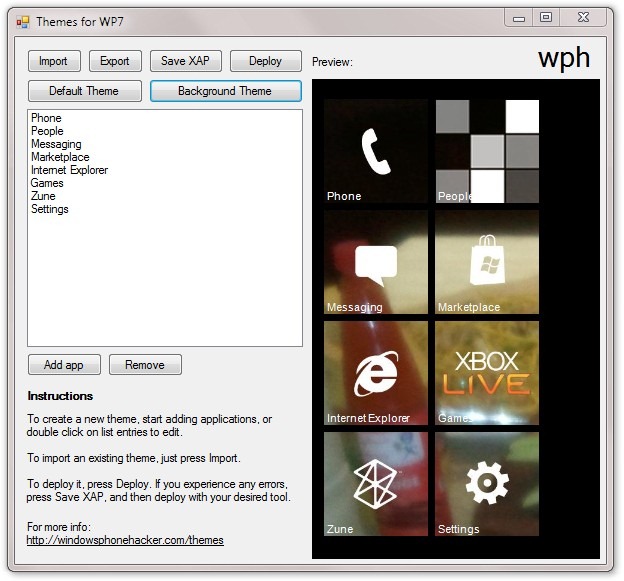Click the Add app button
Viewport: 624px width, 581px height.
[64, 365]
